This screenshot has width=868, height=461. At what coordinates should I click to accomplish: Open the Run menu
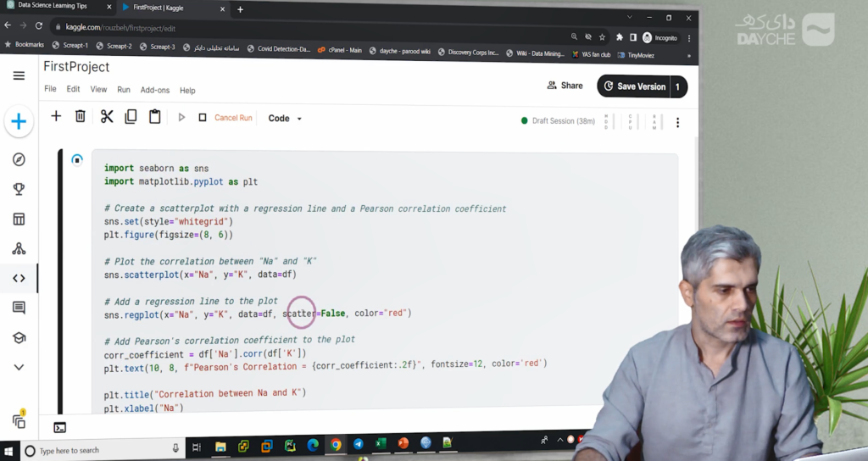pyautogui.click(x=124, y=90)
